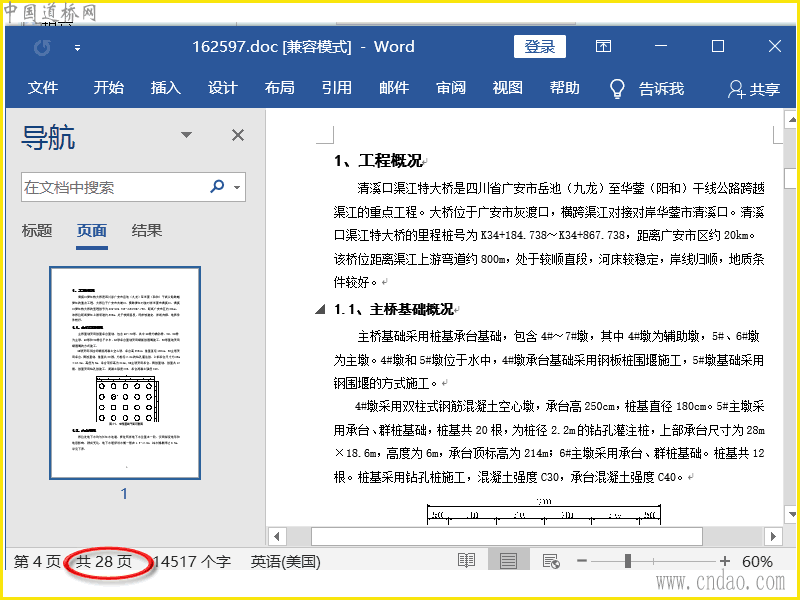Image resolution: width=800 pixels, height=600 pixels.
Task: Switch to Read Mode view icon
Action: 466,561
